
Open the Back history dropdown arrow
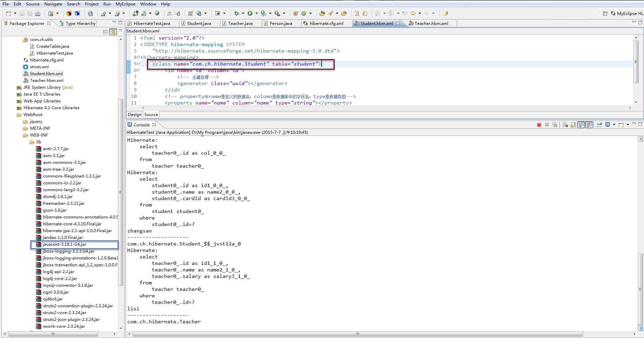[x=420, y=13]
